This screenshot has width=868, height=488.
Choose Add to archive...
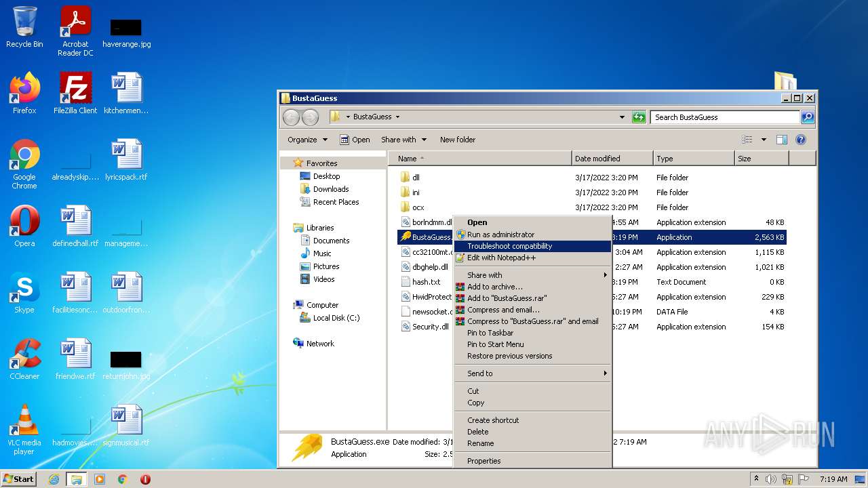point(532,287)
